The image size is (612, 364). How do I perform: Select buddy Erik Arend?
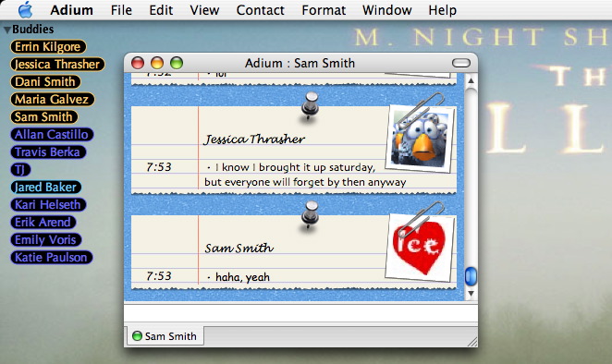43,223
